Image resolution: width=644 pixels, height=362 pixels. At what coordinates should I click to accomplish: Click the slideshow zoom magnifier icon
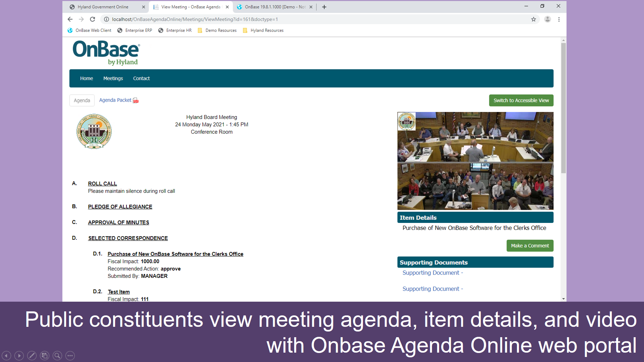click(x=57, y=356)
